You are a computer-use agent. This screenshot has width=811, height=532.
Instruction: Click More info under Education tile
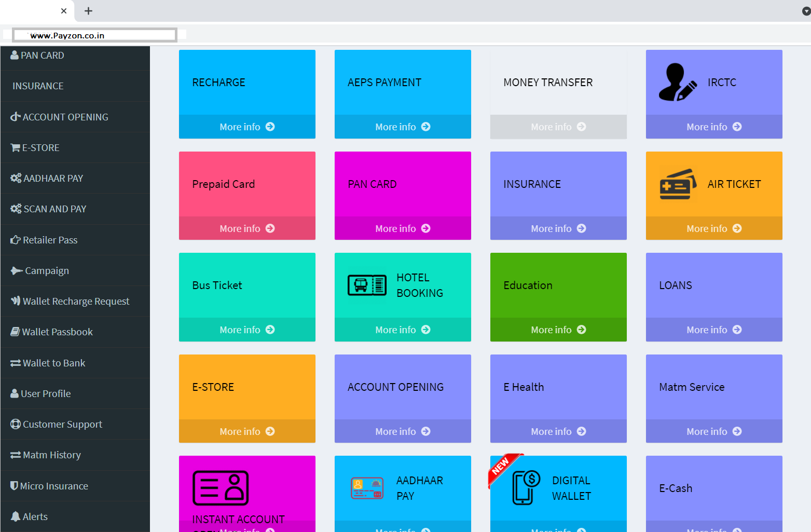[x=558, y=330]
